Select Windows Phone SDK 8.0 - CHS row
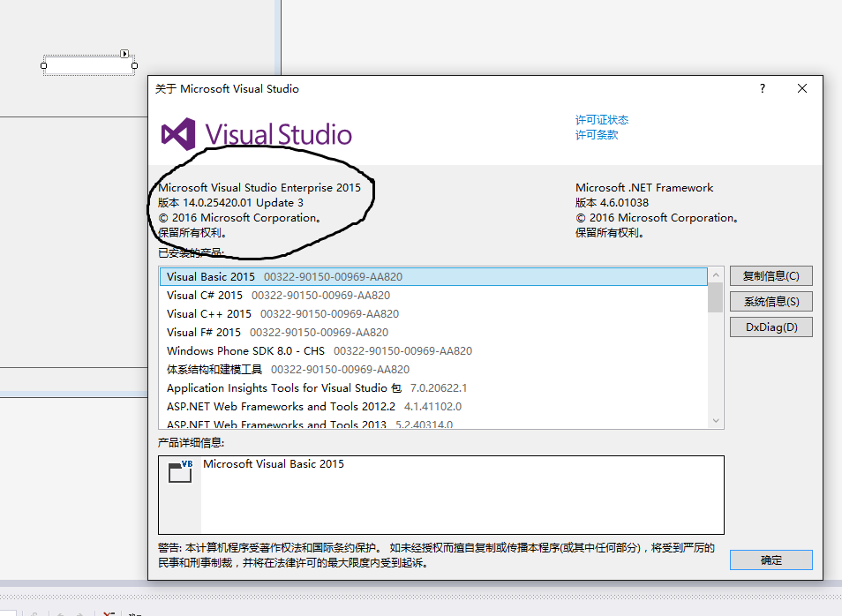The image size is (842, 616). 433,350
